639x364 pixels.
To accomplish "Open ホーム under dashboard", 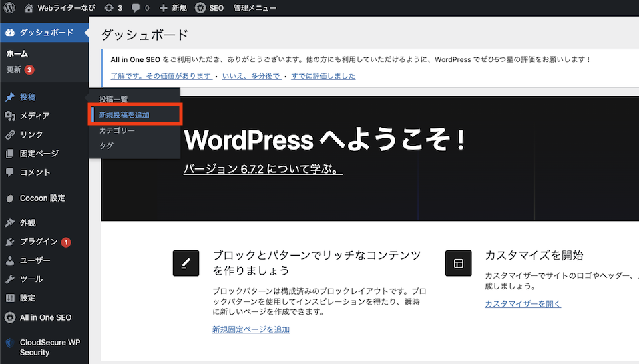I will point(17,53).
